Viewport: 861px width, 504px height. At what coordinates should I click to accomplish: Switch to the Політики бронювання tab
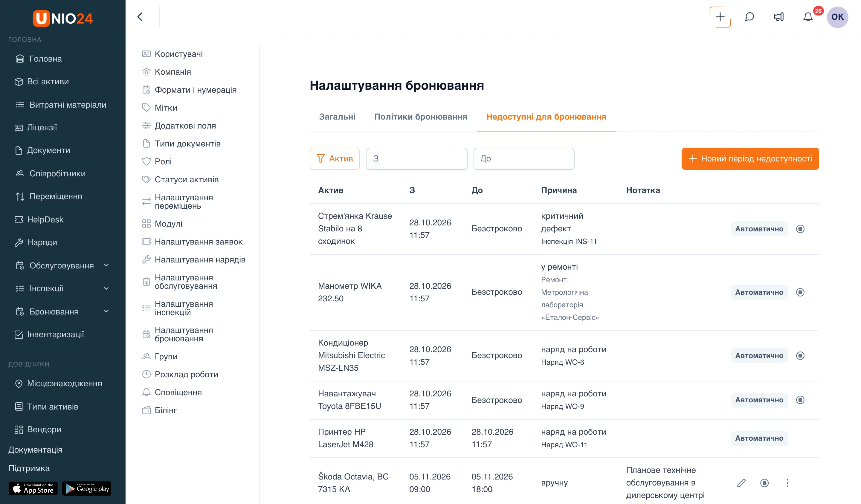[421, 117]
